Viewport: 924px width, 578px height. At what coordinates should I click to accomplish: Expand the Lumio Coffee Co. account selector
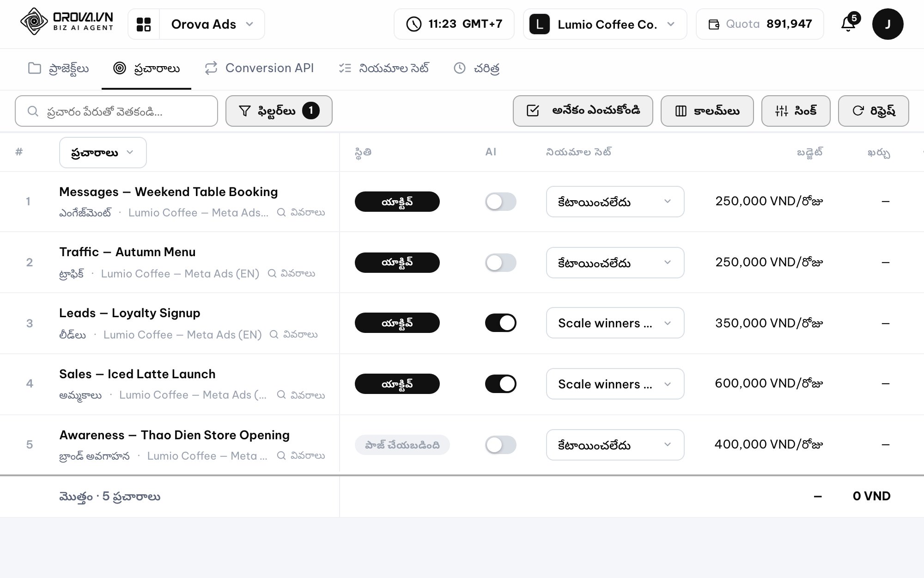[x=605, y=24]
